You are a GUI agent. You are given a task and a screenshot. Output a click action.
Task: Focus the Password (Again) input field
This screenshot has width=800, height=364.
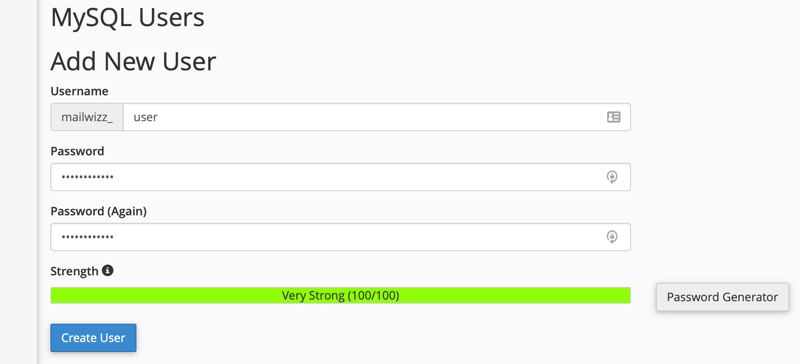340,237
